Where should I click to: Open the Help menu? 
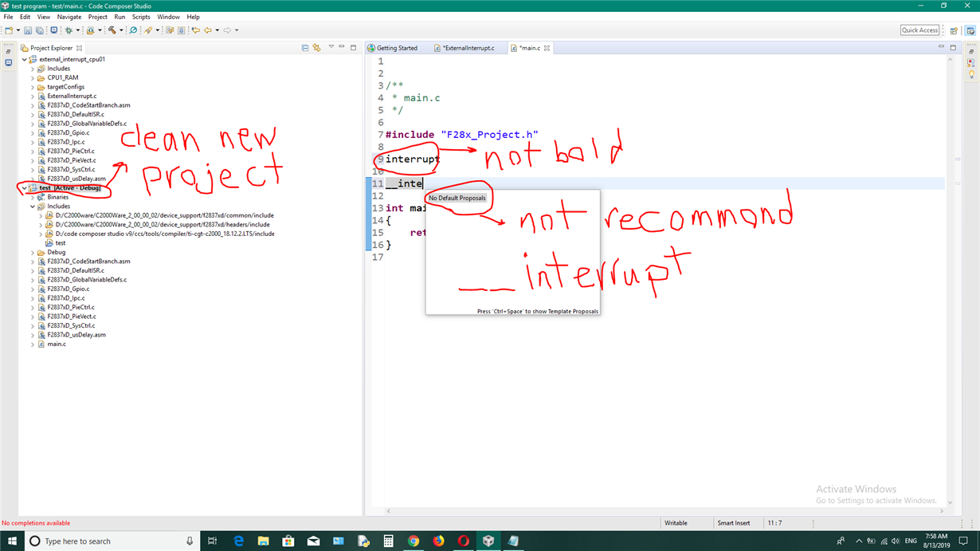coord(194,17)
